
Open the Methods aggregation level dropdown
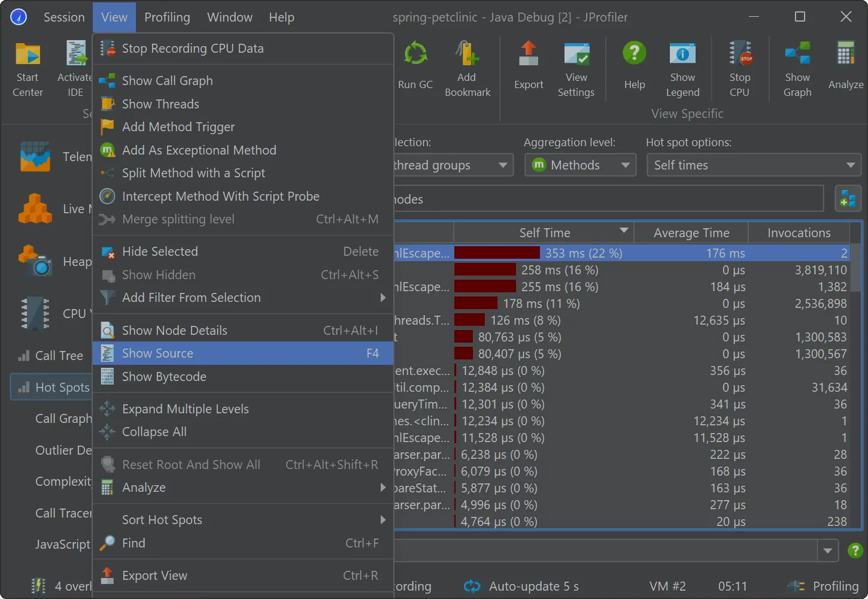tap(581, 165)
